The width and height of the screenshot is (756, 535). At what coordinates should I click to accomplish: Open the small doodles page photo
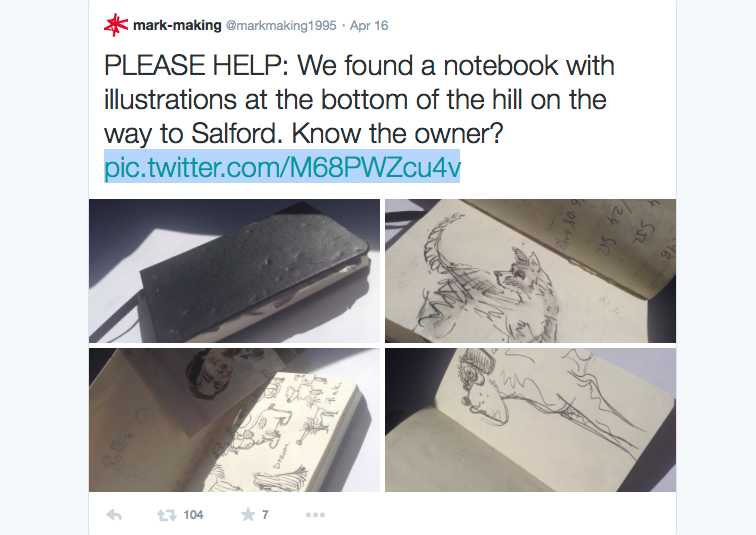[234, 420]
